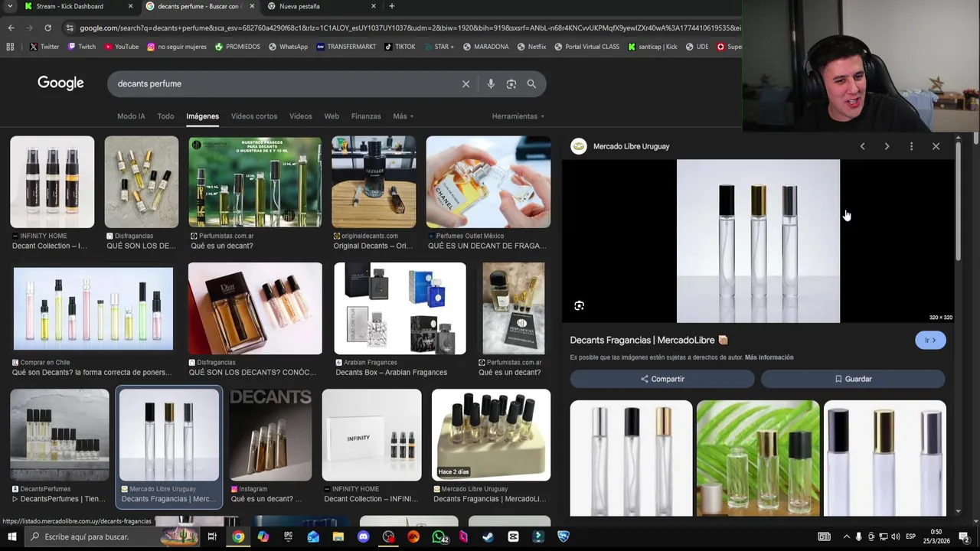This screenshot has width=980, height=551.
Task: Search inside image with Lens icon on preview
Action: [580, 306]
